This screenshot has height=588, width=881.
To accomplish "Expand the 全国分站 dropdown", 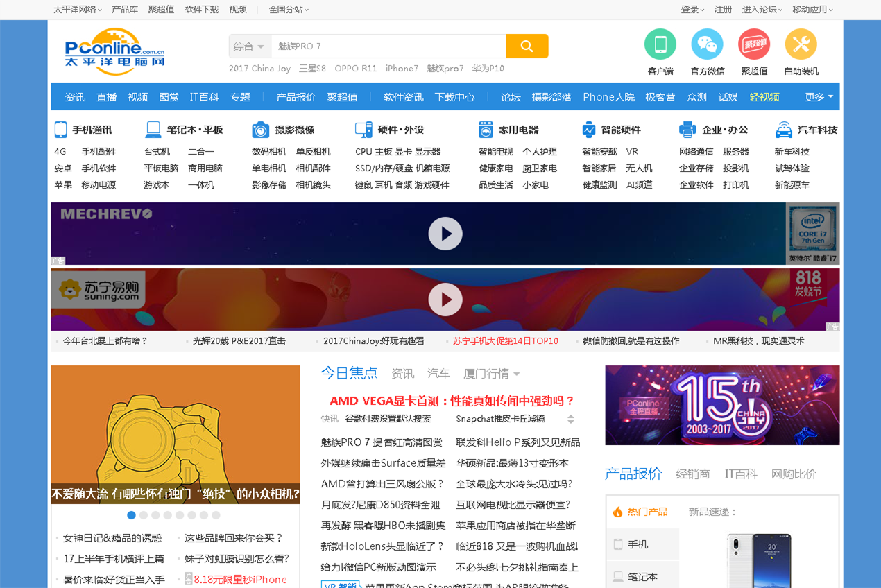I will (289, 10).
